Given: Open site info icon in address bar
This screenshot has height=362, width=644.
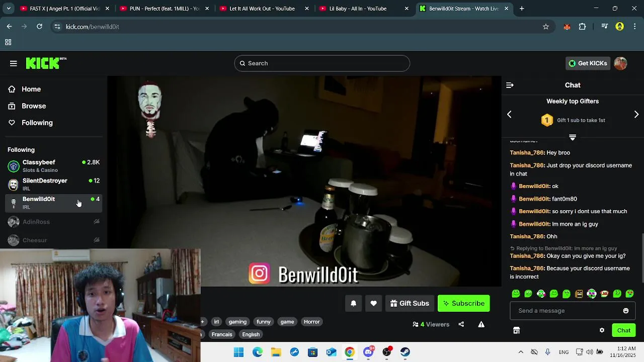Looking at the screenshot, I should tap(57, 27).
